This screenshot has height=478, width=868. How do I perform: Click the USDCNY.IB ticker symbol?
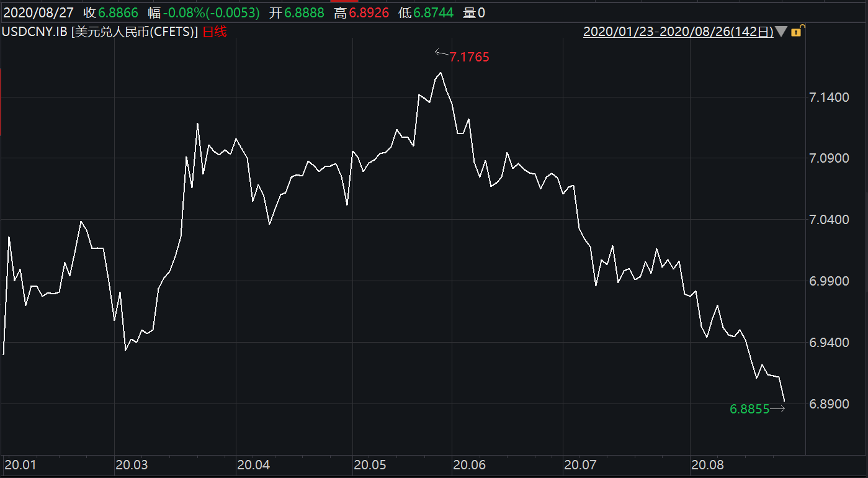(35, 32)
